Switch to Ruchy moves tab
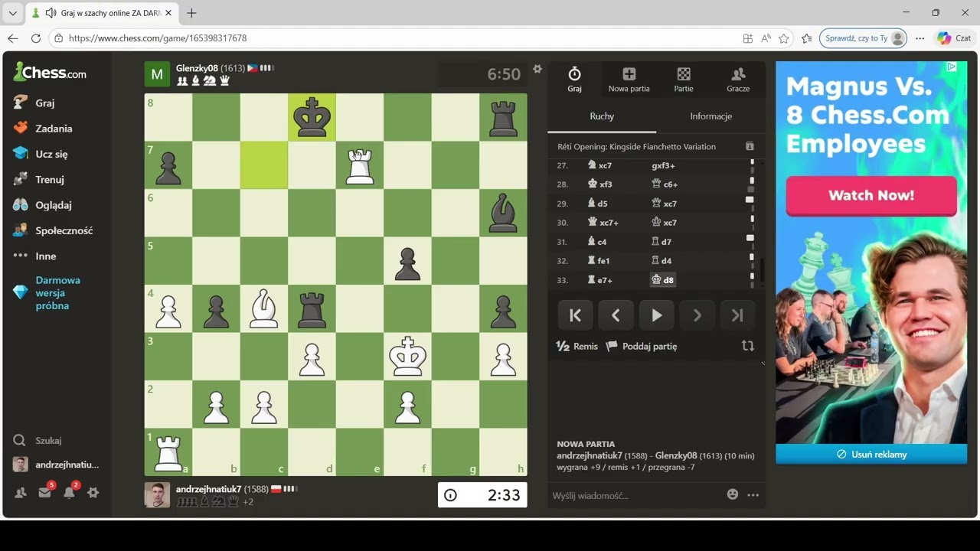The image size is (980, 551). click(602, 116)
